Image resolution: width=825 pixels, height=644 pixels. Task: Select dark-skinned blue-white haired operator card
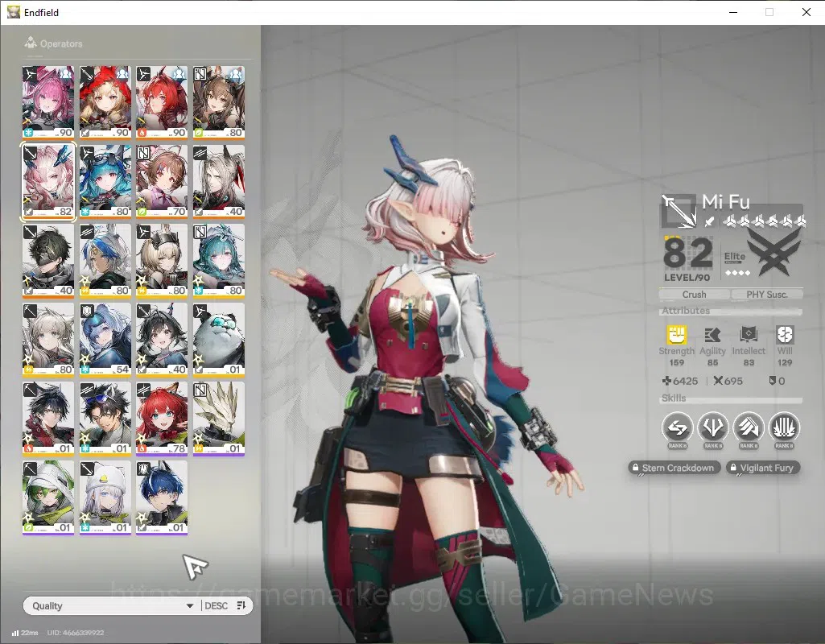coord(105,261)
